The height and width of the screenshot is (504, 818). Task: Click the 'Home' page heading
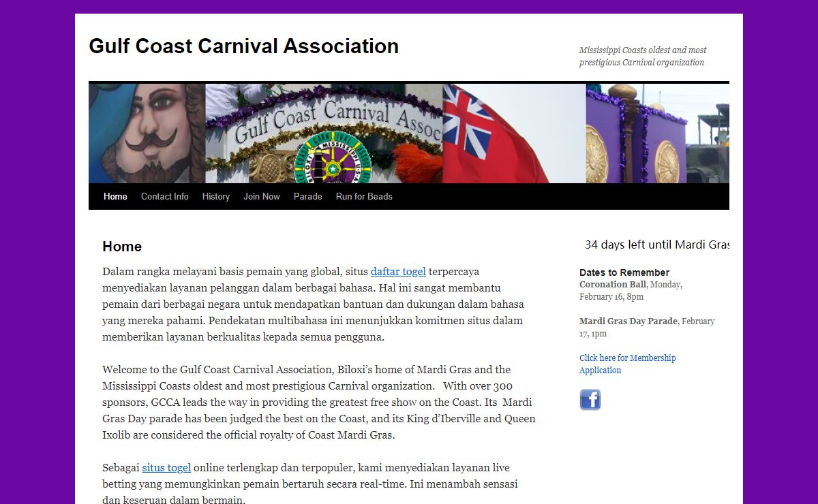(122, 247)
